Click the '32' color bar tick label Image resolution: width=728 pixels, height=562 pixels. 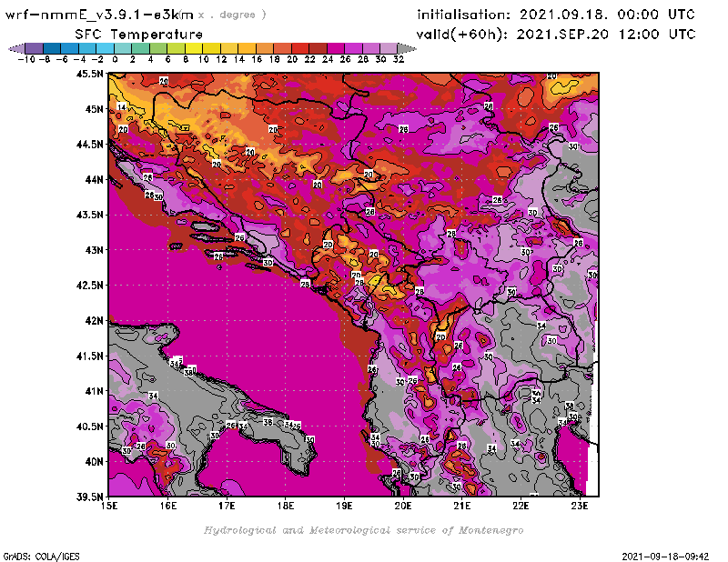coord(399,59)
